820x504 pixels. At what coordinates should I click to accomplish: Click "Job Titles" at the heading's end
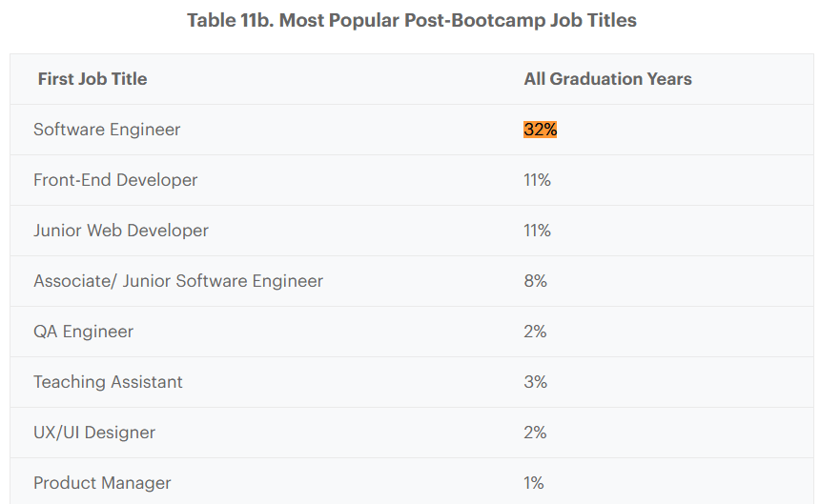(x=592, y=21)
